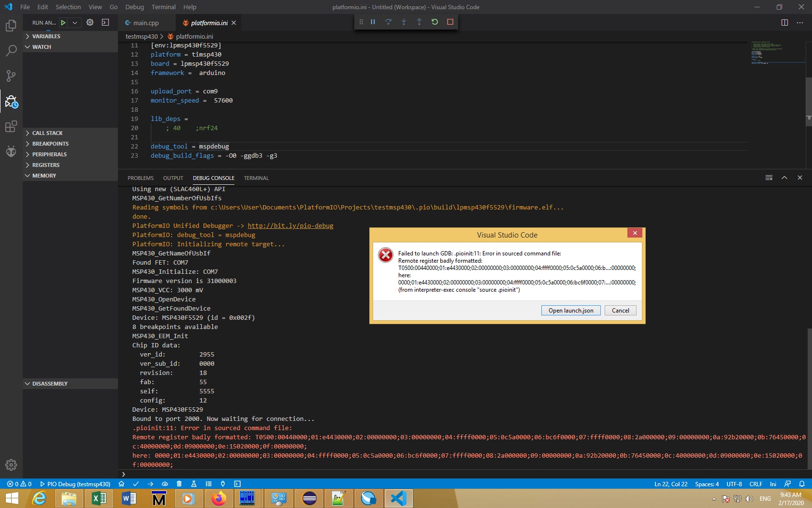Step Into in the debug toolbar
The image size is (812, 508).
pyautogui.click(x=404, y=22)
